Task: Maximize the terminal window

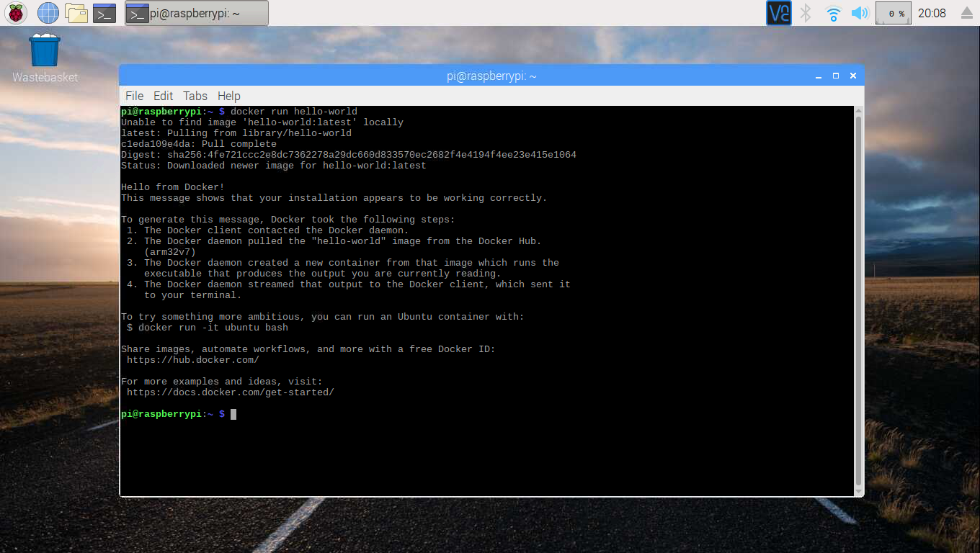Action: point(836,76)
